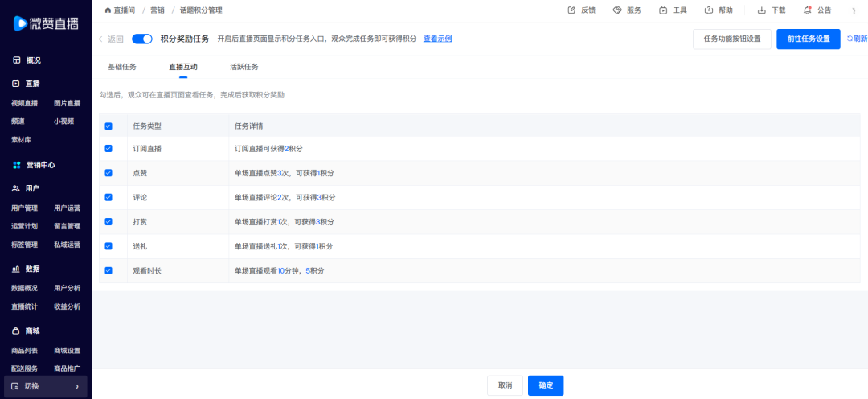Click the 微赞直播 logo
868x399 pixels.
45,23
